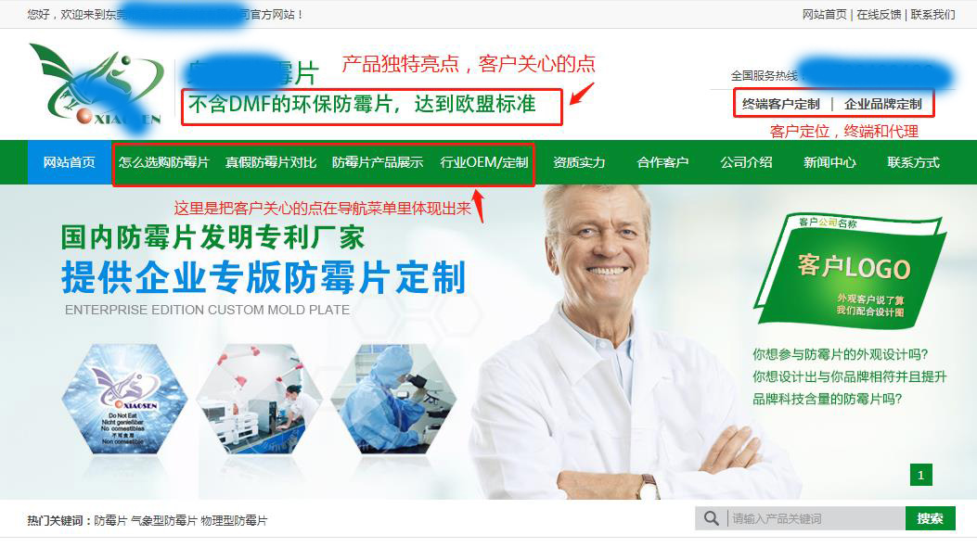Open the 怎么选购防霉片 menu item
The width and height of the screenshot is (977, 560).
tap(164, 162)
